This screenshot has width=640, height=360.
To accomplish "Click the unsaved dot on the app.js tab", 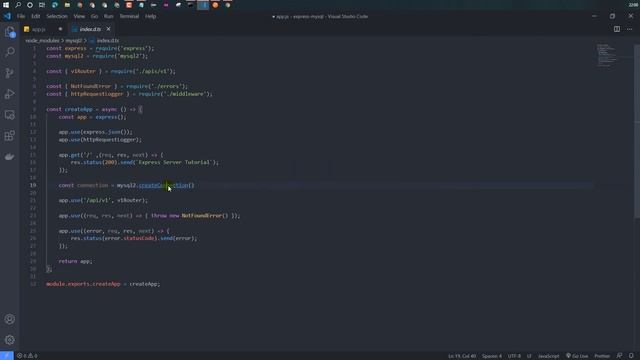I will [x=60, y=29].
